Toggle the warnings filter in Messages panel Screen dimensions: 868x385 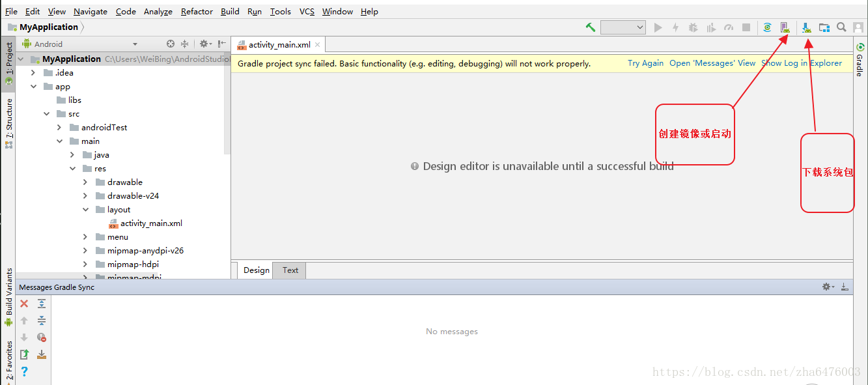[x=42, y=337]
